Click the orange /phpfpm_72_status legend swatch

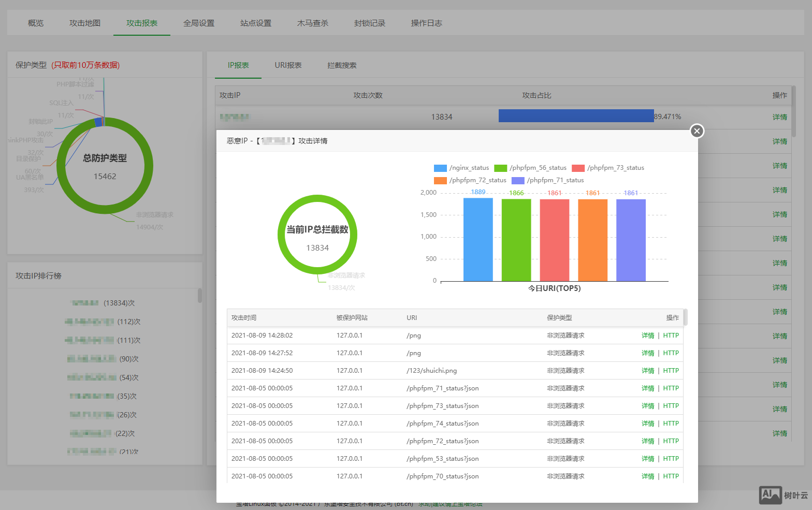click(440, 180)
